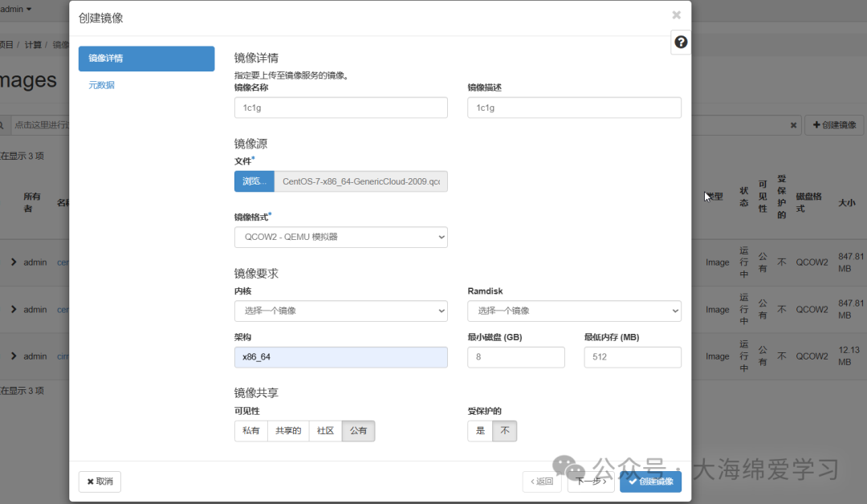Switch to the 元数据 step
This screenshot has width=867, height=504.
100,84
